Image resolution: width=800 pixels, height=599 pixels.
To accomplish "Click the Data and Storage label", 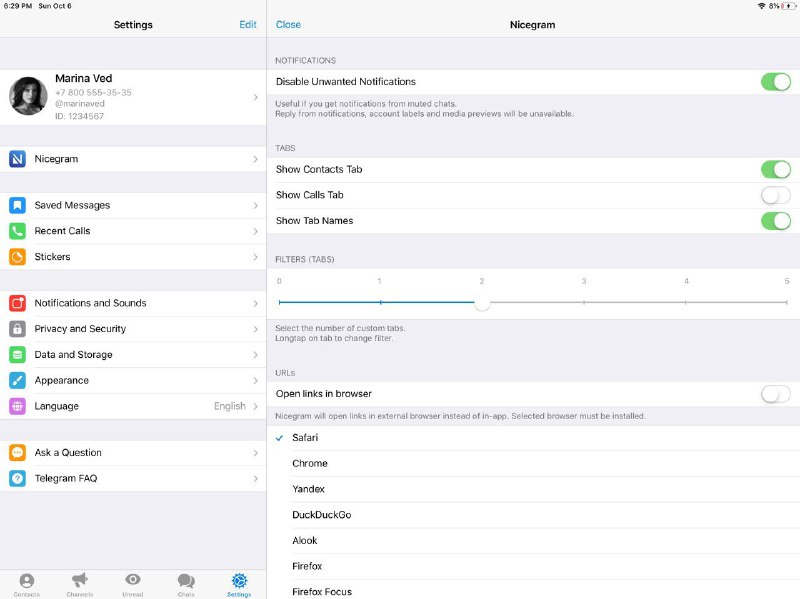I will pos(73,355).
